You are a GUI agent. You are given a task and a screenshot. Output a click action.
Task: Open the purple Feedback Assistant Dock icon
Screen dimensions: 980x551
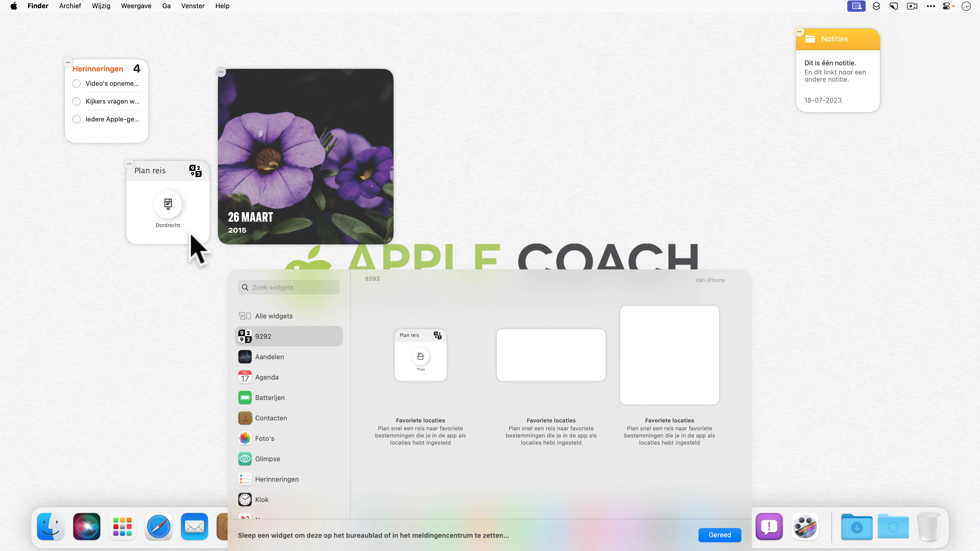pos(769,527)
